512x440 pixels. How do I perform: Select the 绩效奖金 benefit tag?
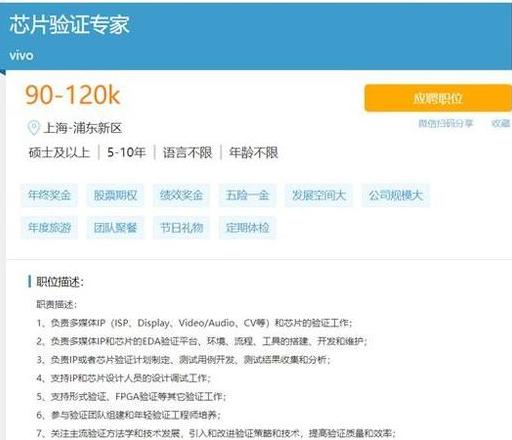[x=181, y=195]
